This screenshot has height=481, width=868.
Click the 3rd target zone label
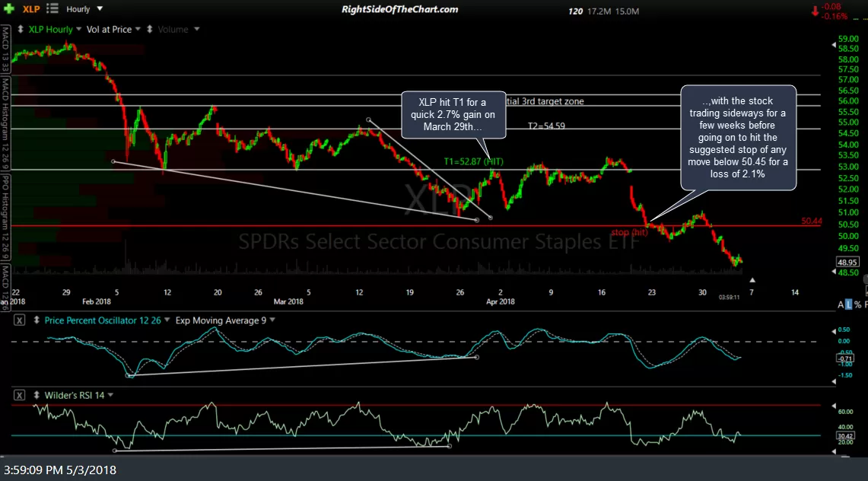(545, 101)
